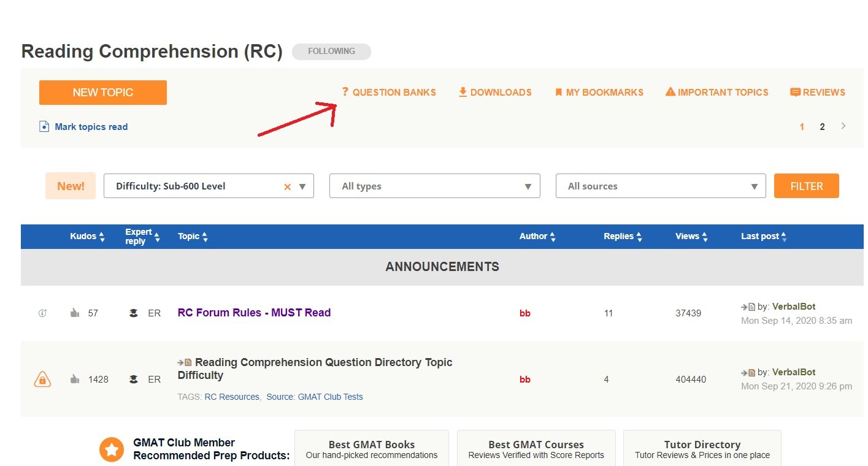Expand the Difficulty dropdown
This screenshot has height=466, width=868.
pos(302,187)
